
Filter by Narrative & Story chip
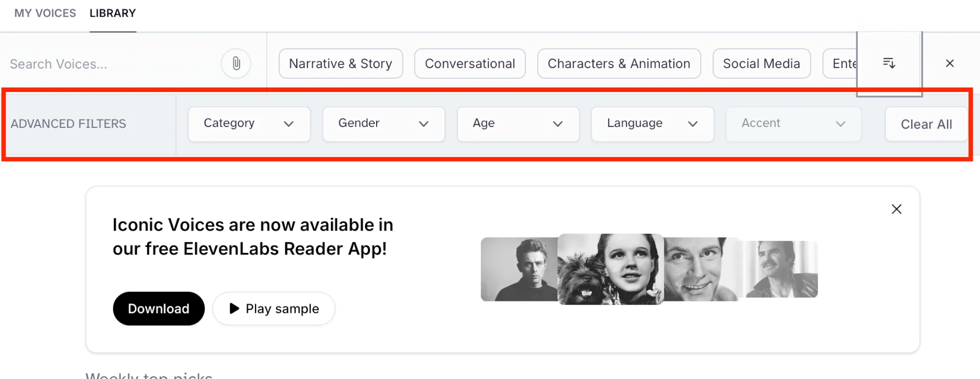click(x=340, y=63)
